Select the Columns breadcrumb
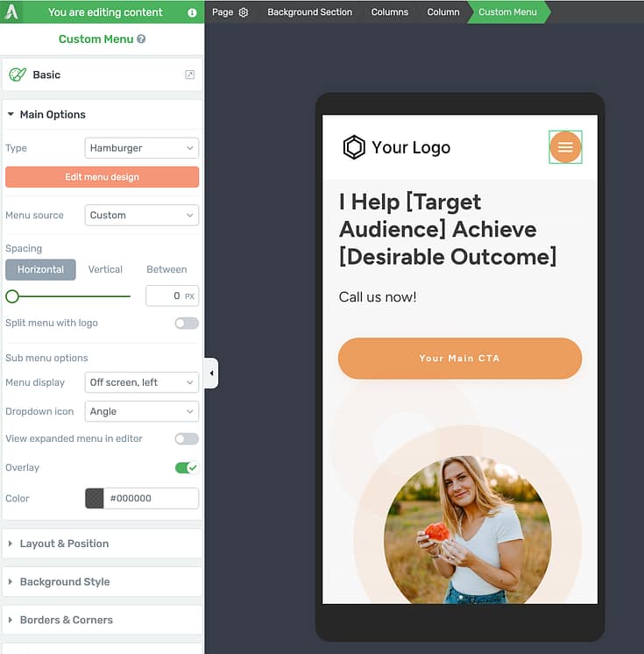644x654 pixels. click(x=390, y=12)
